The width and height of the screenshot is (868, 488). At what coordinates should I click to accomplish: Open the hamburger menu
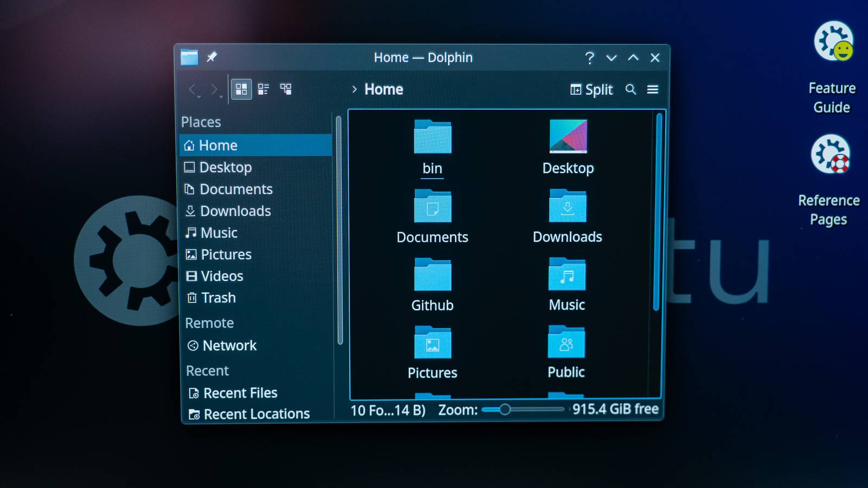click(653, 89)
